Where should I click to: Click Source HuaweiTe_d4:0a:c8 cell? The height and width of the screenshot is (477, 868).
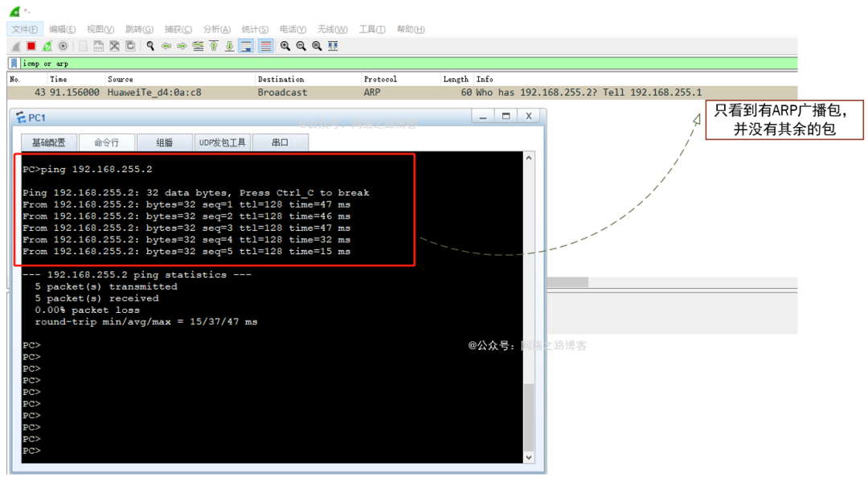(154, 93)
